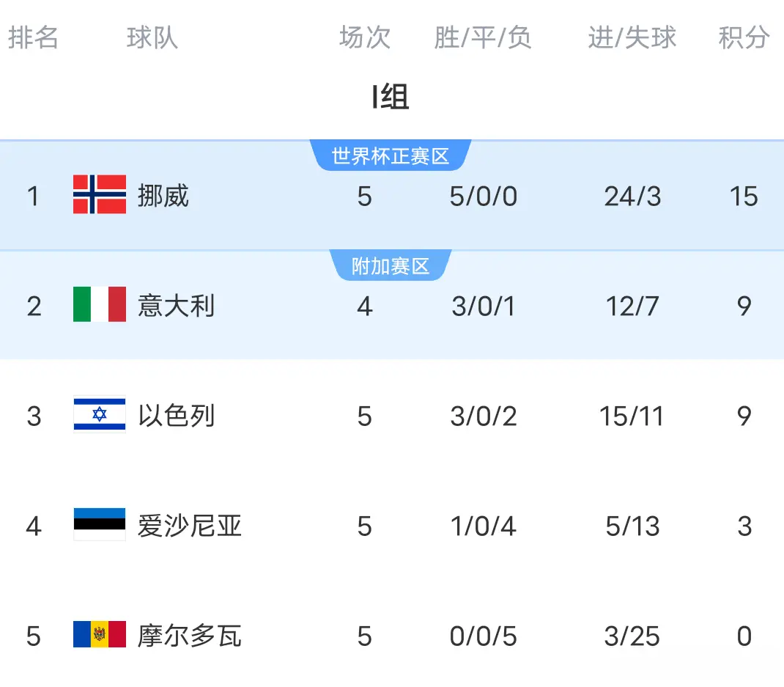Viewport: 784px width, 687px height.
Task: Select the 世界杯正赛区 badge
Action: 391,155
